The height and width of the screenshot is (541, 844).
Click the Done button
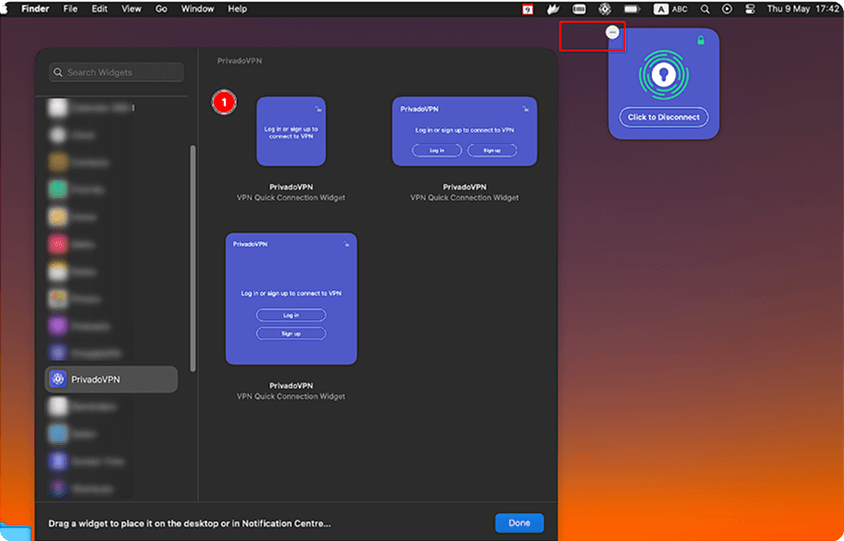519,523
